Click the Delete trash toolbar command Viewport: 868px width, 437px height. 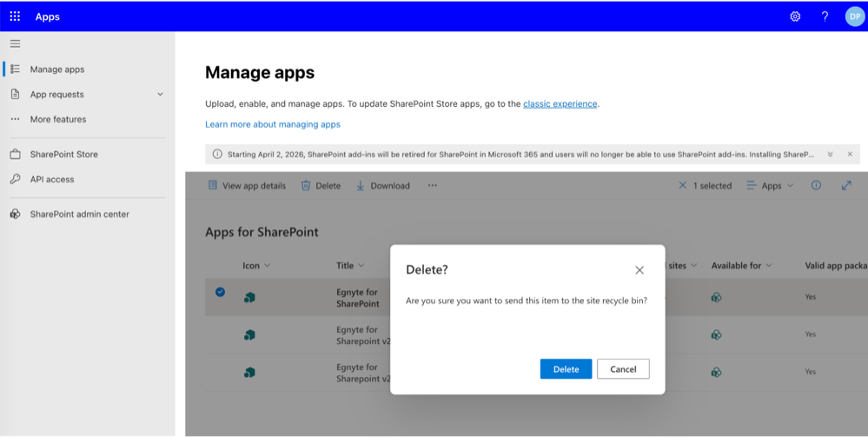click(321, 186)
